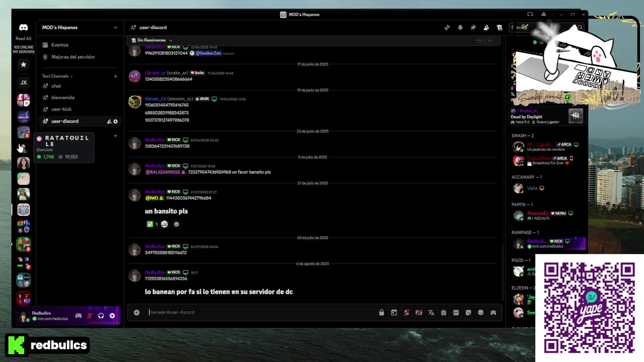Send a gift with gift icon
The width and height of the screenshot is (644, 362).
pos(443,312)
